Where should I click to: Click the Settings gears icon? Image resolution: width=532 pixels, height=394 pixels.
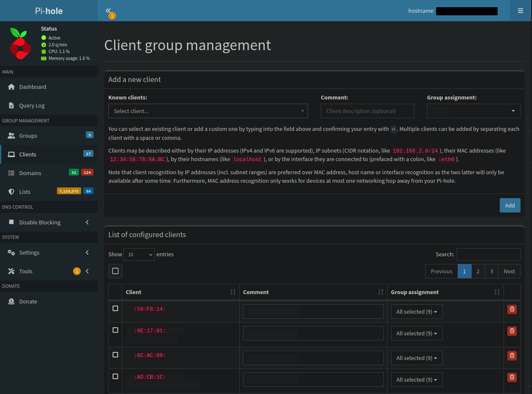[11, 252]
